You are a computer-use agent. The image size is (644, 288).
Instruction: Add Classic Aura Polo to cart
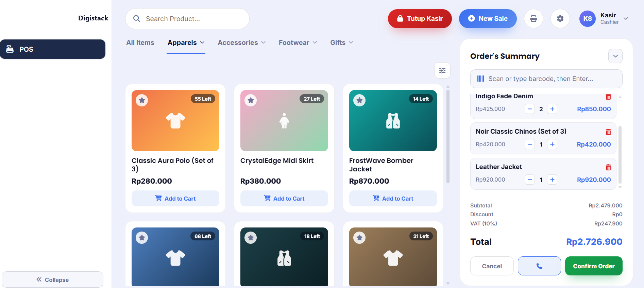175,198
